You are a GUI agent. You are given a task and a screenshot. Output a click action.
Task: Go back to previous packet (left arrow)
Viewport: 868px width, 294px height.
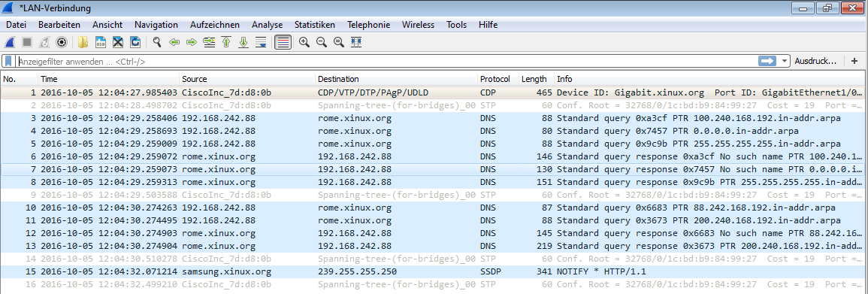[x=174, y=42]
